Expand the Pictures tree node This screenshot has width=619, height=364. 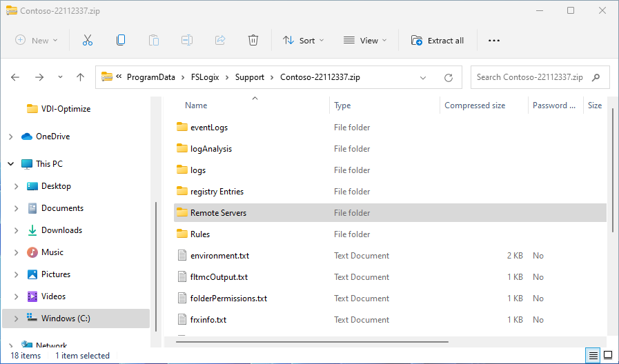pos(16,274)
